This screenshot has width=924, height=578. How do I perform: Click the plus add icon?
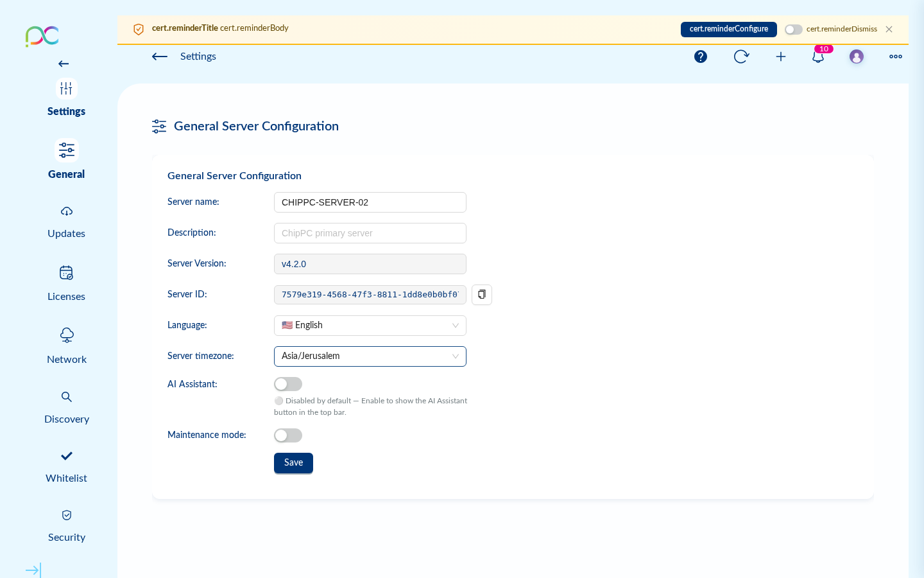tap(781, 57)
